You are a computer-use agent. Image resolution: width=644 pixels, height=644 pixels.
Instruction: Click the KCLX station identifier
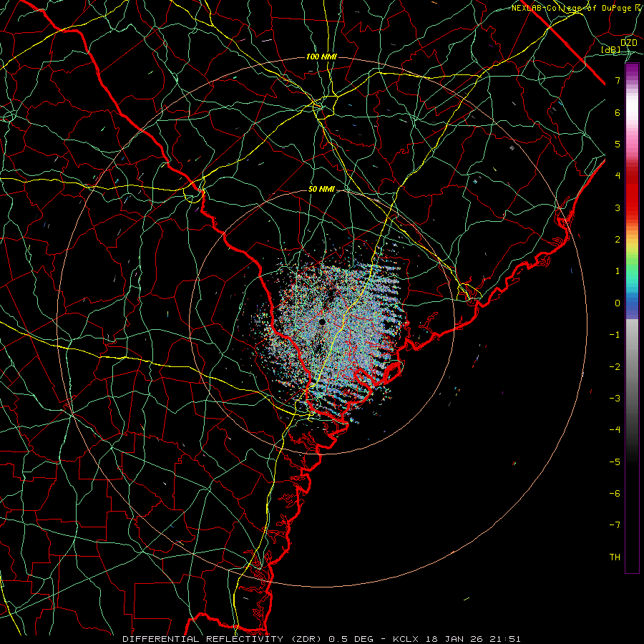coord(406,639)
